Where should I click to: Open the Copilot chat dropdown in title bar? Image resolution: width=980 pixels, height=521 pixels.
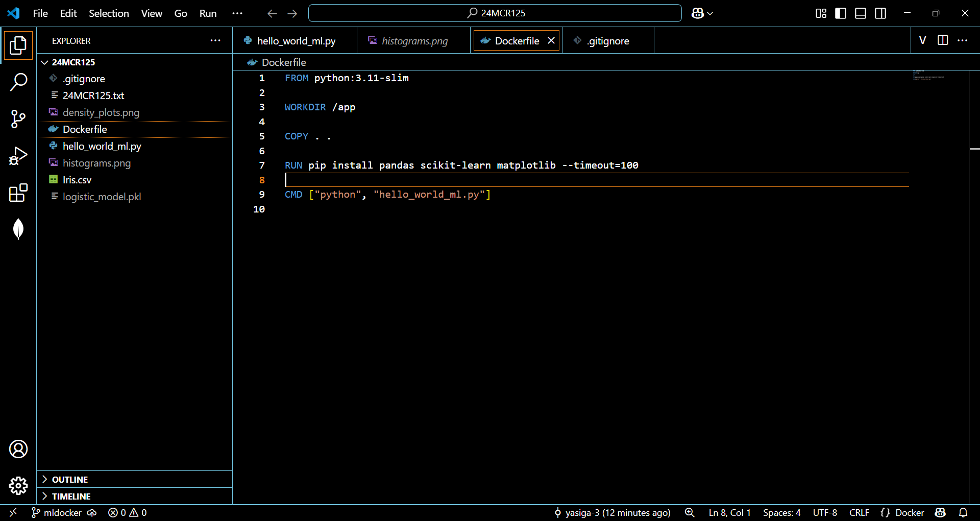click(702, 13)
